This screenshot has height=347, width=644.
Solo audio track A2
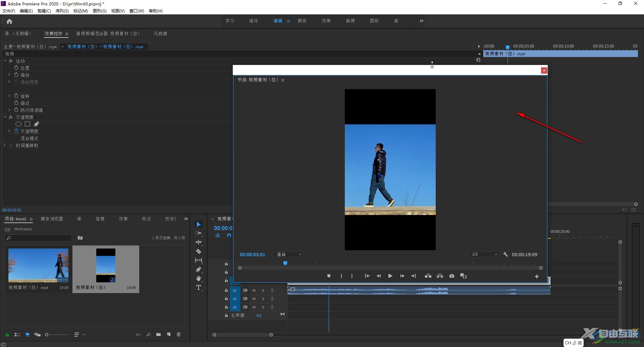point(263,299)
